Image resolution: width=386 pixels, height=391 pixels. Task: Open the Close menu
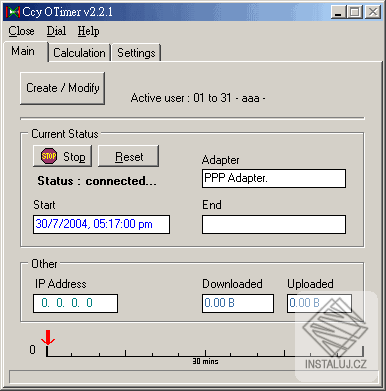(x=21, y=31)
